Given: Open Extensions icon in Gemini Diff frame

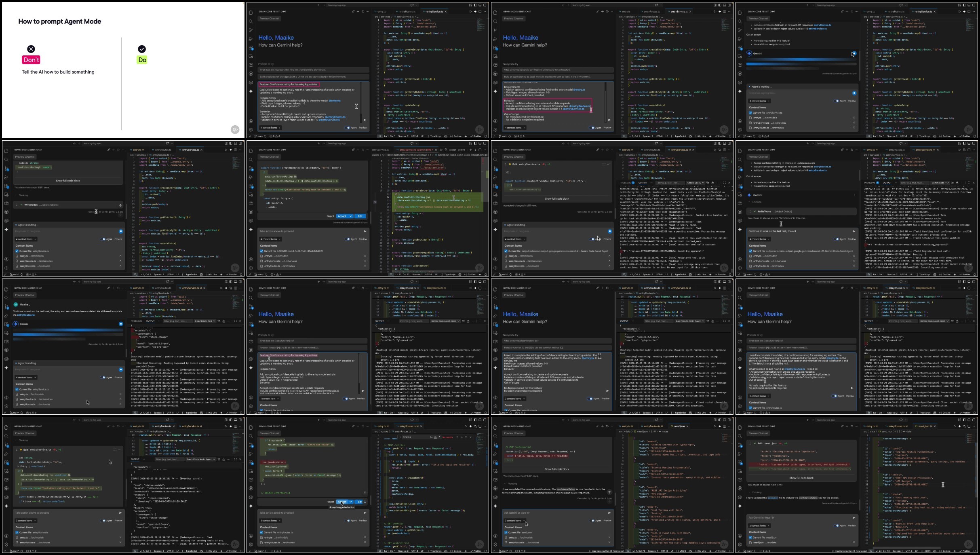Looking at the screenshot, I should (251, 186).
